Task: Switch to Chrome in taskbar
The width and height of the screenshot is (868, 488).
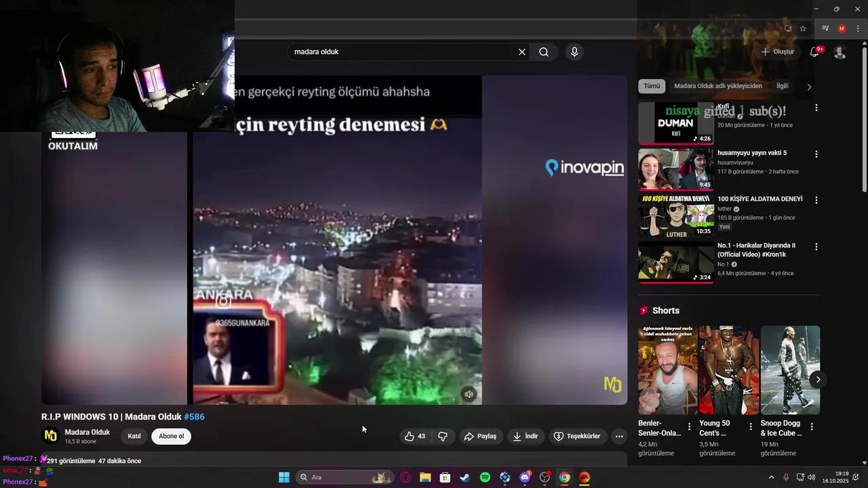Action: click(564, 477)
